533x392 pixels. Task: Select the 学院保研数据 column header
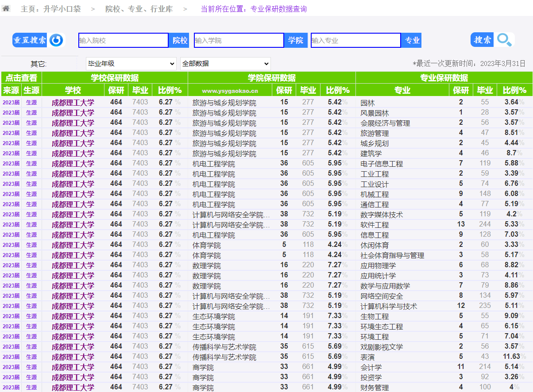pyautogui.click(x=271, y=78)
